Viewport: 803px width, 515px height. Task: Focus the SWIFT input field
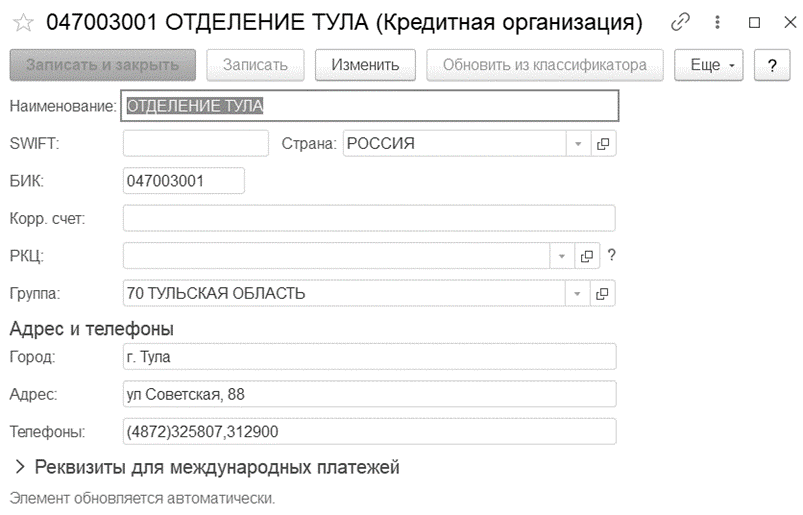point(196,143)
